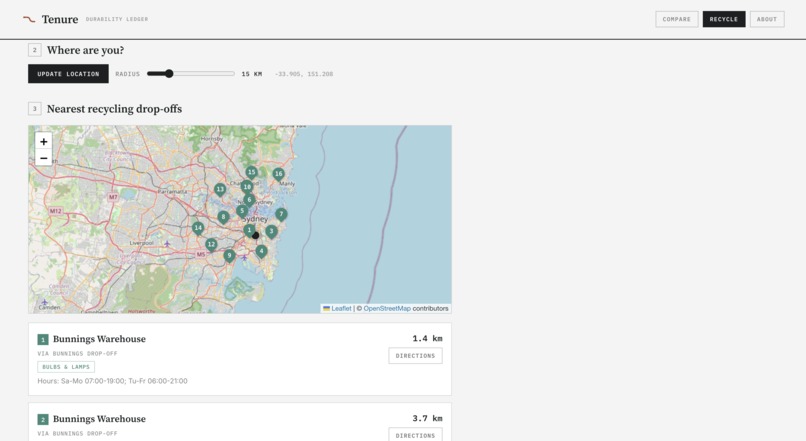Click the -33.905, 151.208 coordinates text
The image size is (806, 441).
pos(304,74)
